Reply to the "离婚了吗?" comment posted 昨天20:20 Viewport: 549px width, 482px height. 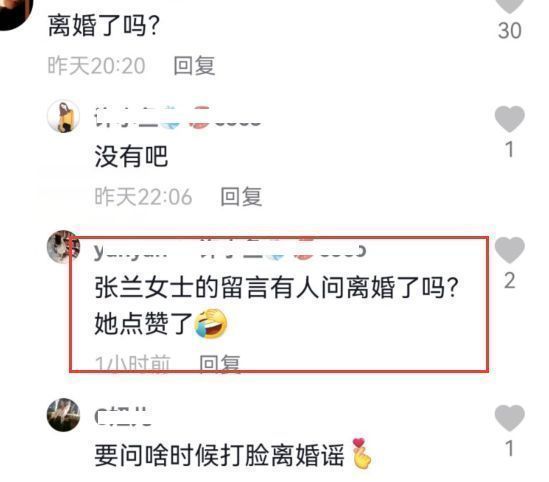tap(194, 65)
